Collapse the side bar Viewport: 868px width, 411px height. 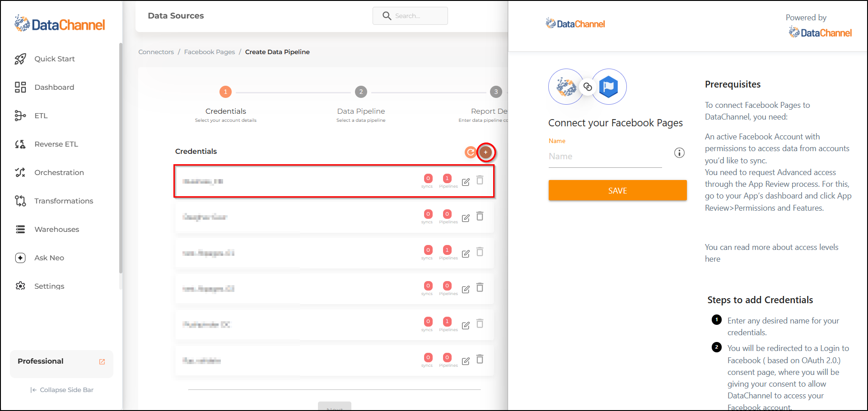click(x=62, y=390)
